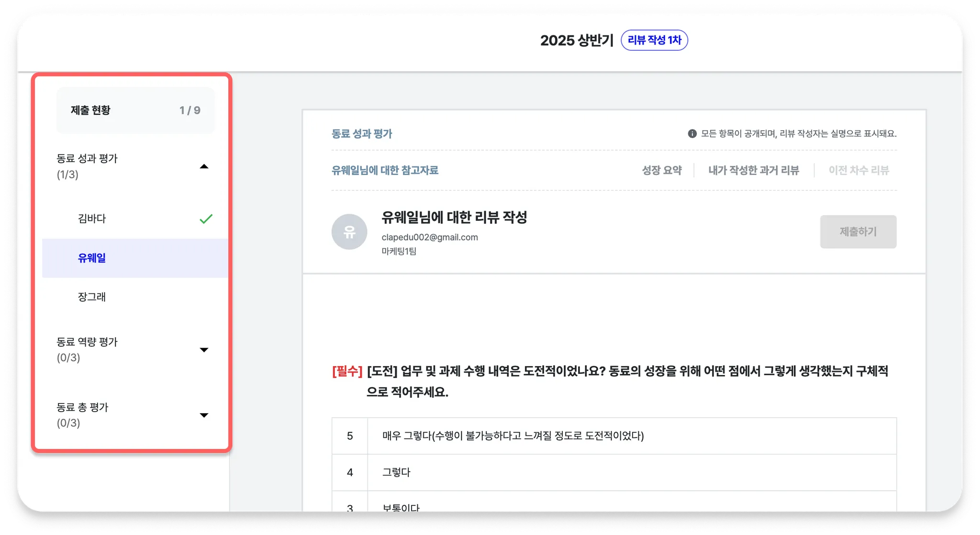980x535 pixels.
Task: Choose rating 3 보통이다 option
Action: (x=614, y=502)
